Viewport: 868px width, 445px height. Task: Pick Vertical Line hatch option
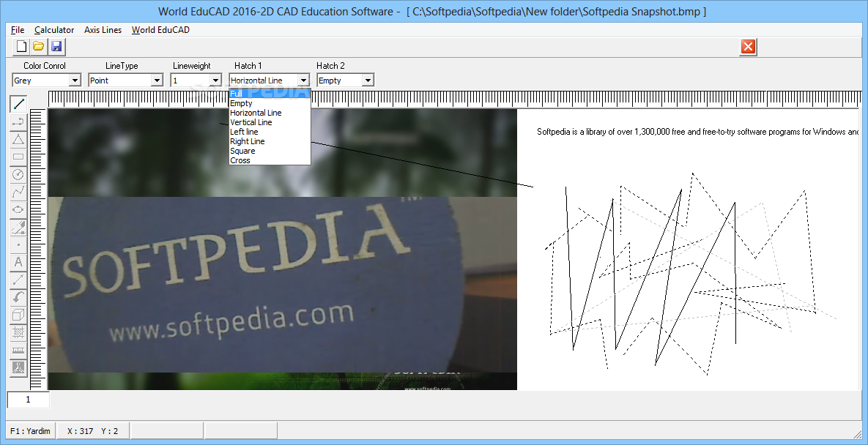point(270,122)
